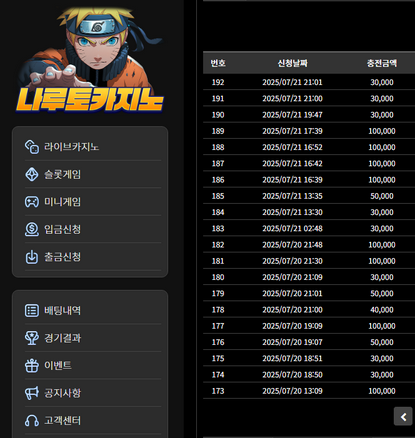Click date 2025/07/20 21:09

coord(292,277)
